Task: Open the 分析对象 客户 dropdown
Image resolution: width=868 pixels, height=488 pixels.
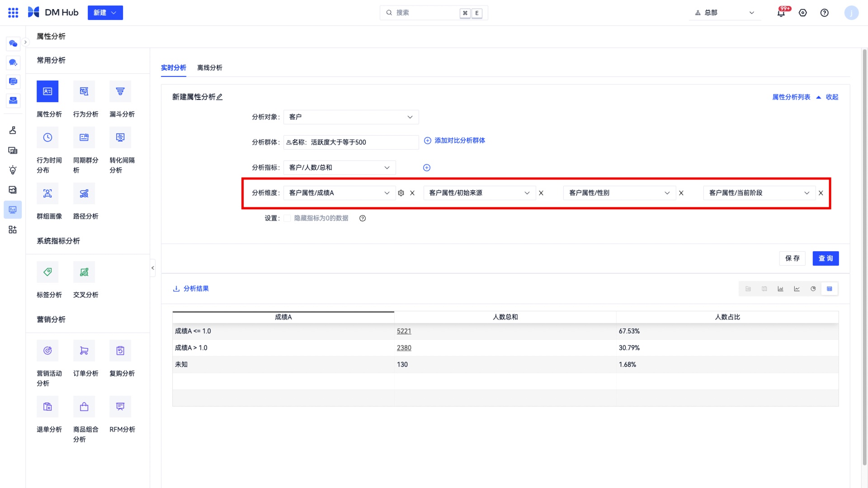Action: point(351,117)
